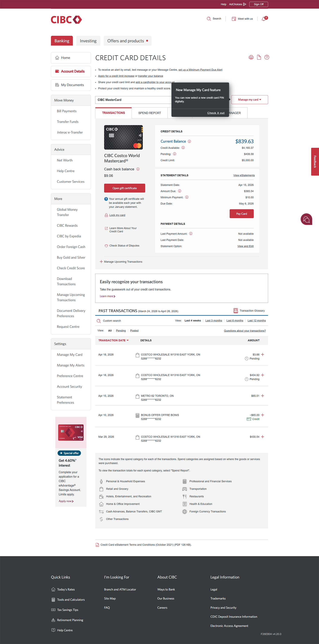Expand the $430.54 Costco transaction
Image resolution: width=319 pixels, height=644 pixels.
coord(263,437)
